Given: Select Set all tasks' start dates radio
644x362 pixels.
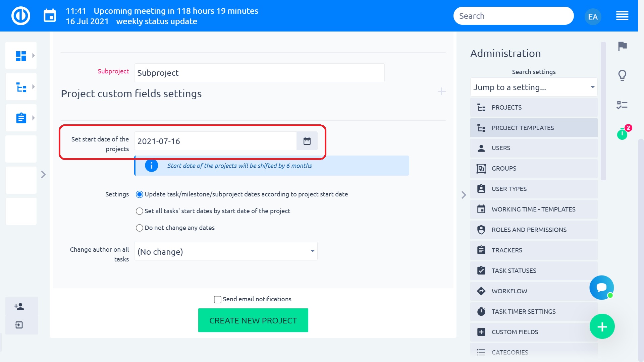Looking at the screenshot, I should [x=139, y=211].
